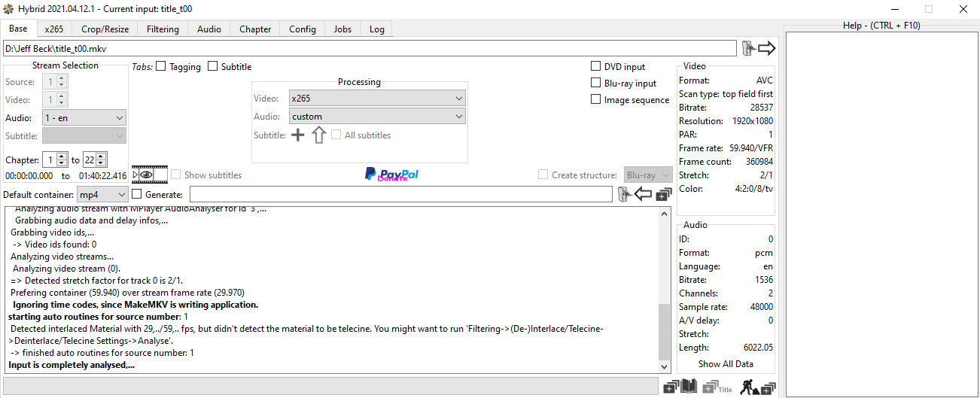Screen dimensions: 980x398
Task: Click the add-to-queue icon beside output path
Action: [x=663, y=194]
